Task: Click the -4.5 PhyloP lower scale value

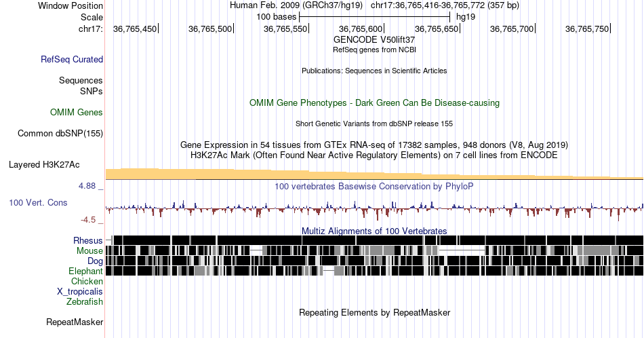Action: coord(88,220)
